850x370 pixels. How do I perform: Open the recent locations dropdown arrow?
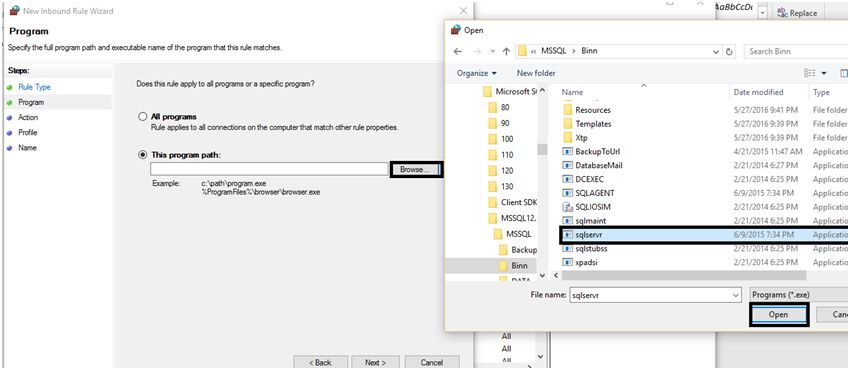click(492, 51)
